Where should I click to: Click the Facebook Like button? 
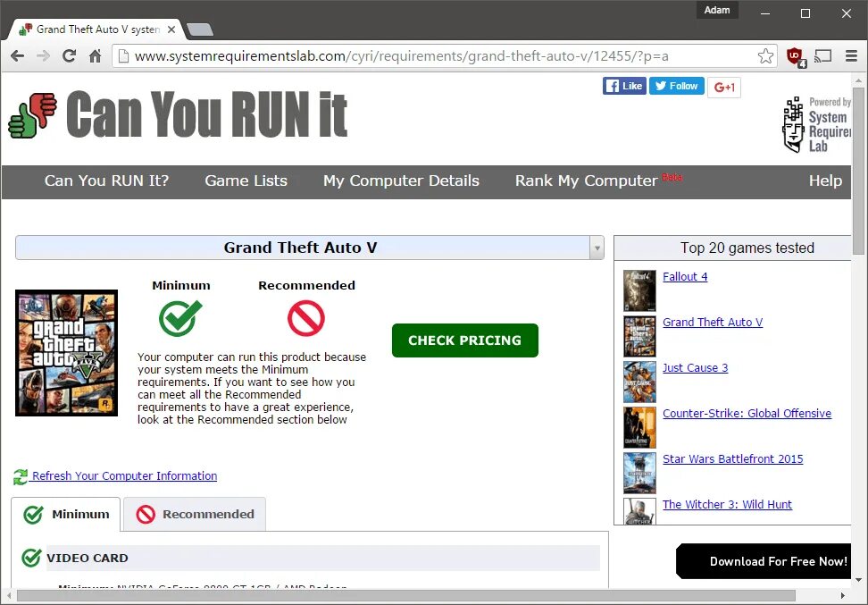click(x=624, y=86)
